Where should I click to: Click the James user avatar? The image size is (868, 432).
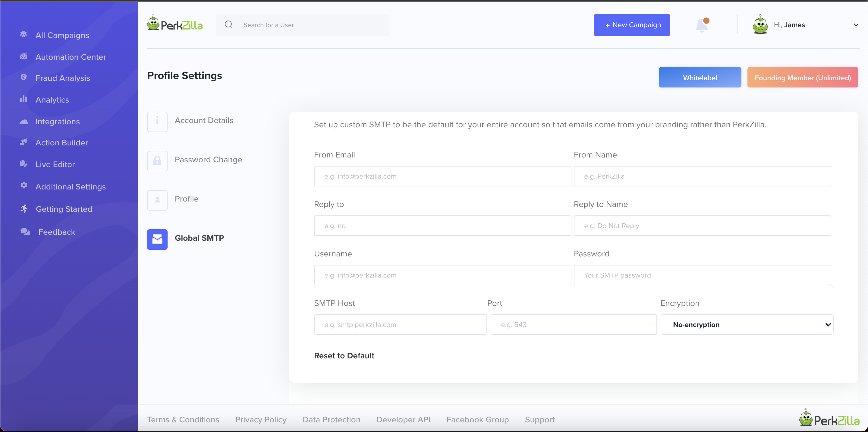760,25
